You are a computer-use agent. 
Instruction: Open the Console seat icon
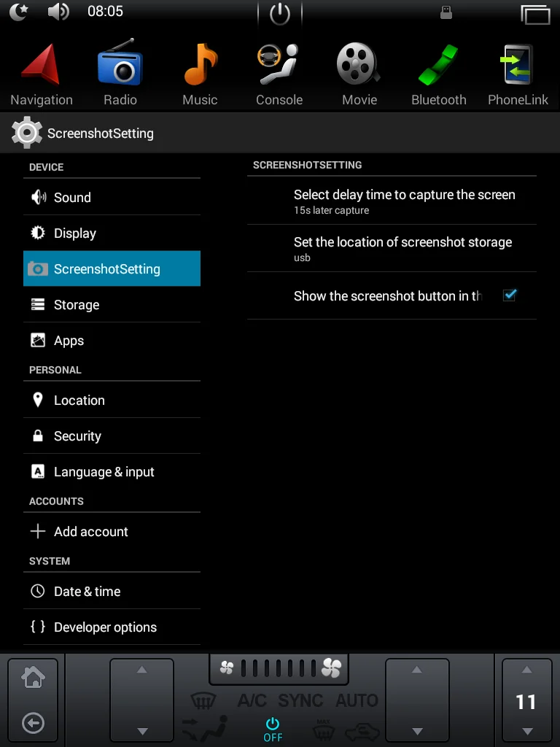coord(279,64)
